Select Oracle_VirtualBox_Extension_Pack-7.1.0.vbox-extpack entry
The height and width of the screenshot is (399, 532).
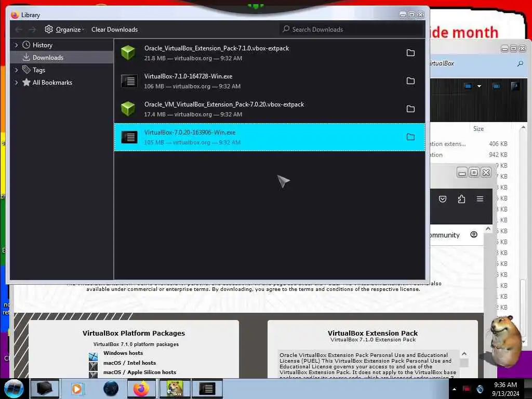270,53
